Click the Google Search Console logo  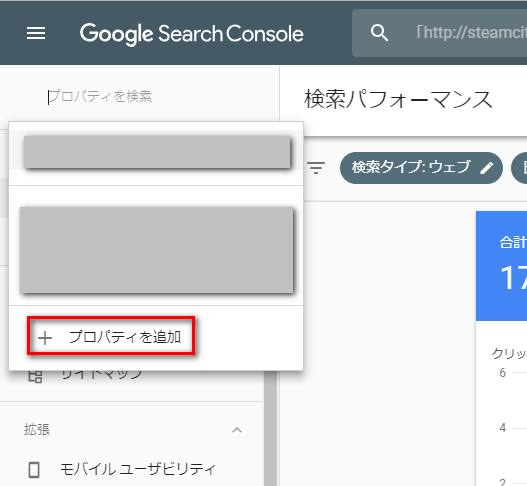tap(192, 34)
